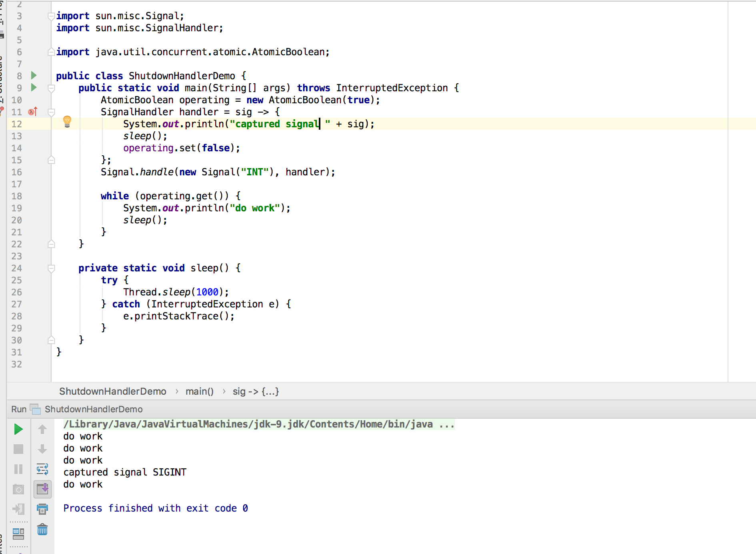Viewport: 756px width, 554px height.
Task: Rerun ShutdownHandlerDemo with the green play icon
Action: (18, 430)
